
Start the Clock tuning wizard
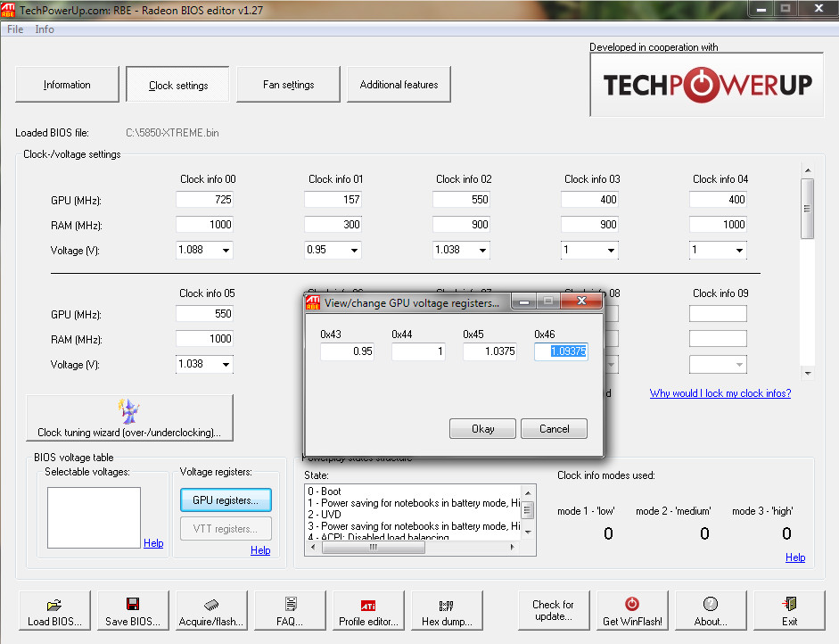[129, 418]
